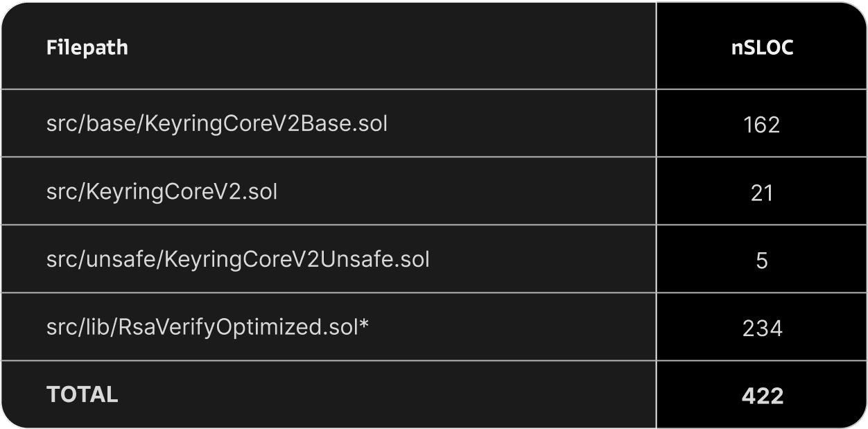868x429 pixels.
Task: Click the 'KeyringCoreV2.sol' filename in second row
Action: point(181,191)
